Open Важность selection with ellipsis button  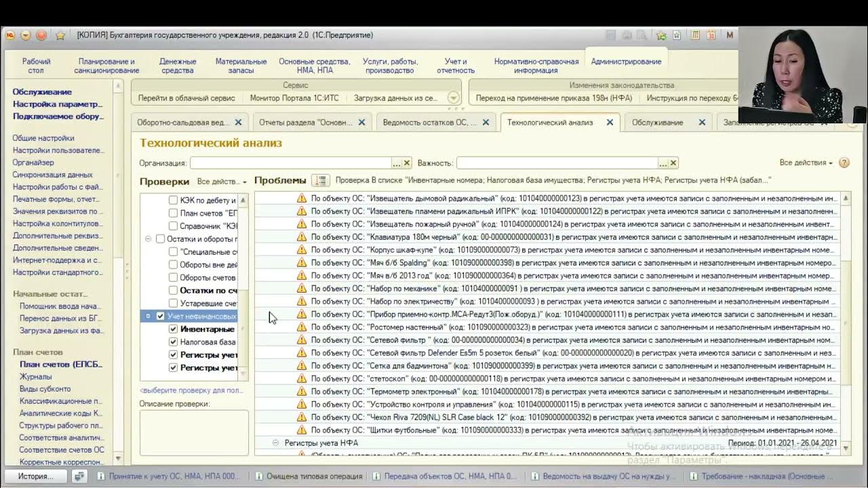(663, 163)
